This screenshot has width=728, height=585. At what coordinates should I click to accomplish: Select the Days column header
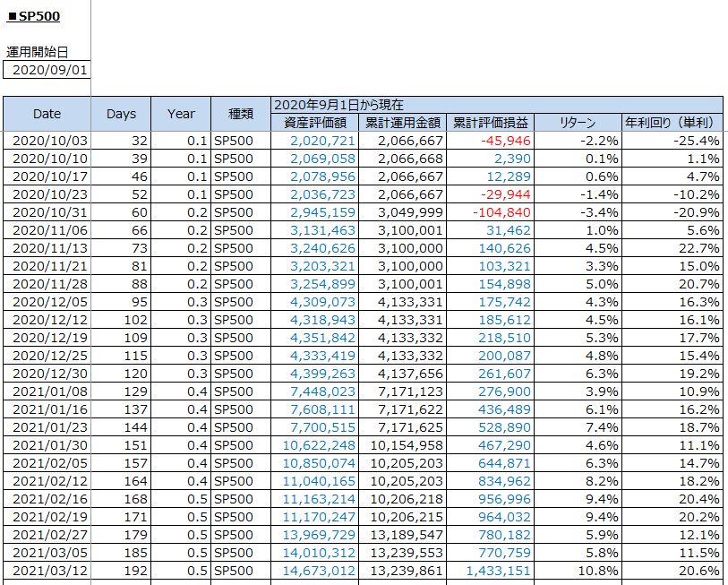121,114
